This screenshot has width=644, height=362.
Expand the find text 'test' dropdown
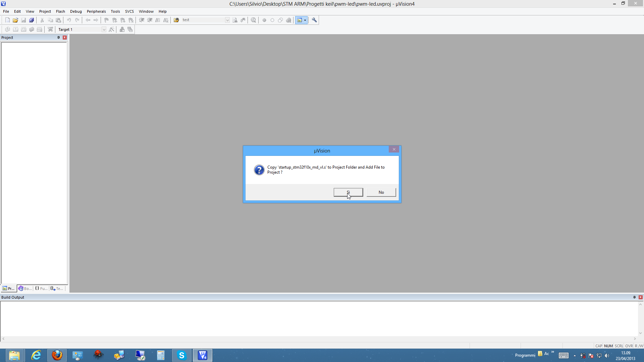(x=227, y=20)
